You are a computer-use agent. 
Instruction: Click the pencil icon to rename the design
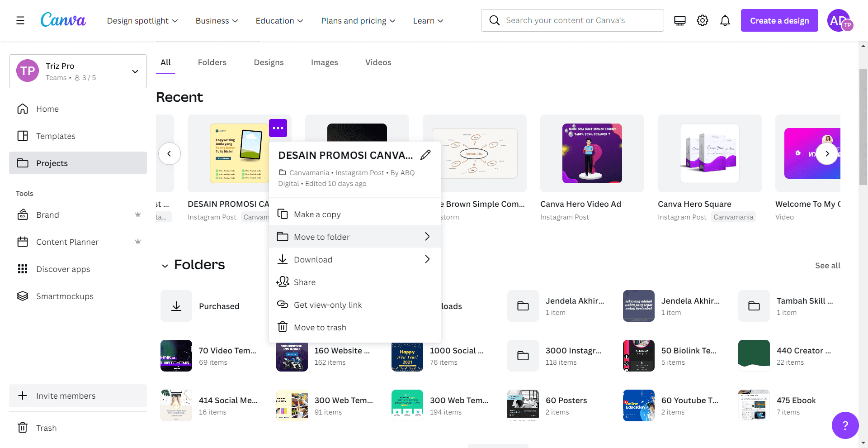(425, 155)
